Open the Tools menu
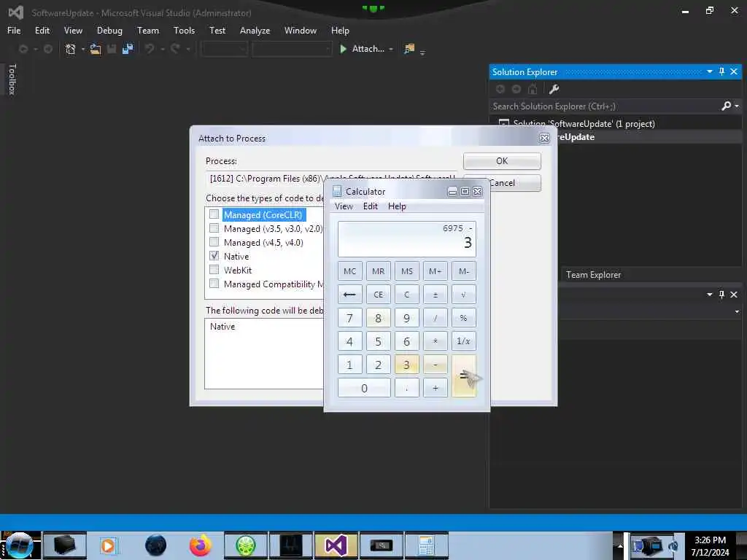Viewport: 747px width, 560px height. click(184, 31)
